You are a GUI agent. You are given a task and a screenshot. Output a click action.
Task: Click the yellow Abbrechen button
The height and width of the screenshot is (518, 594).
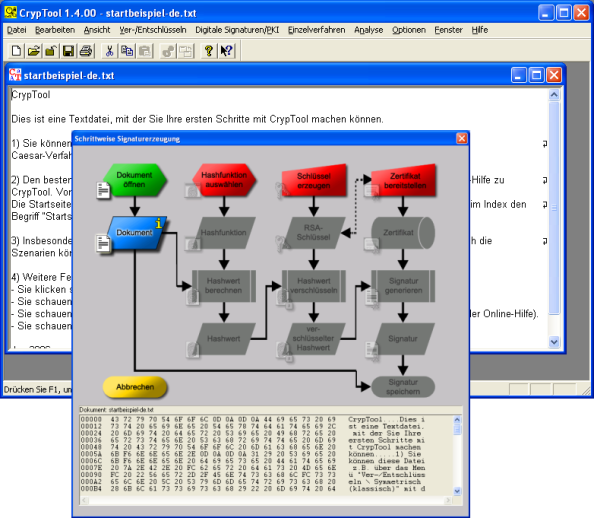point(135,387)
